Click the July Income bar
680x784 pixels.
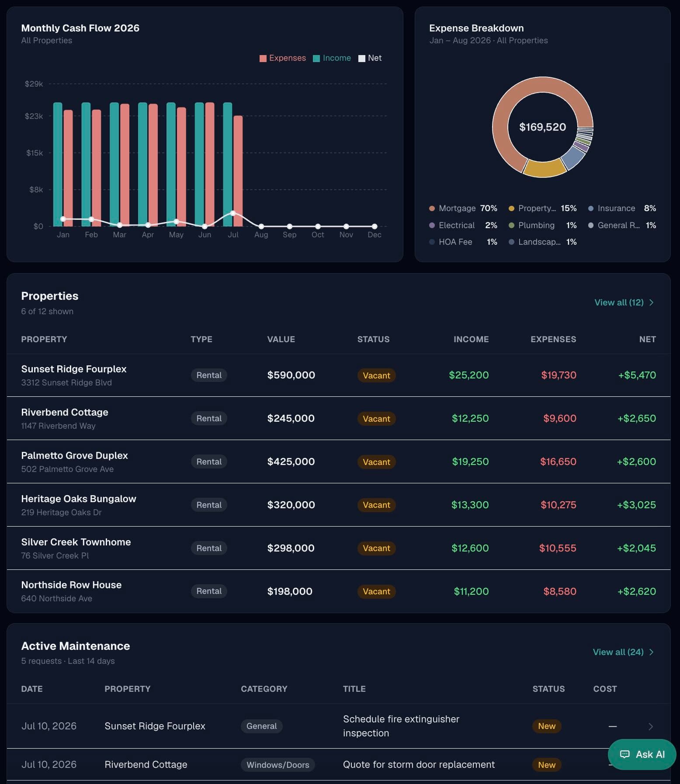(x=227, y=164)
